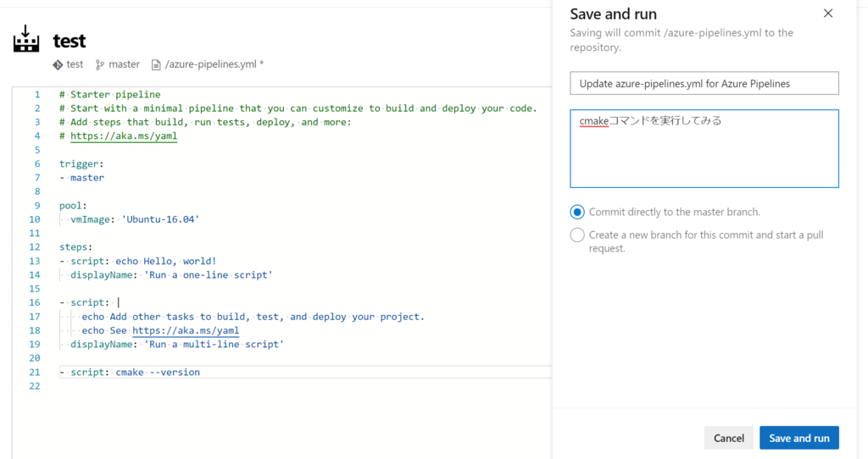The height and width of the screenshot is (459, 868).
Task: Click the '- script: |' line 16
Action: 89,302
